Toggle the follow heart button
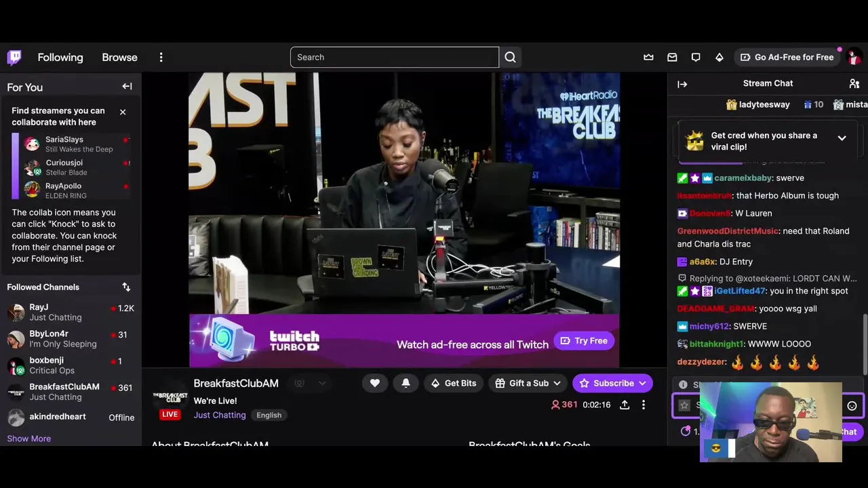Viewport: 868px width, 488px height. point(375,384)
